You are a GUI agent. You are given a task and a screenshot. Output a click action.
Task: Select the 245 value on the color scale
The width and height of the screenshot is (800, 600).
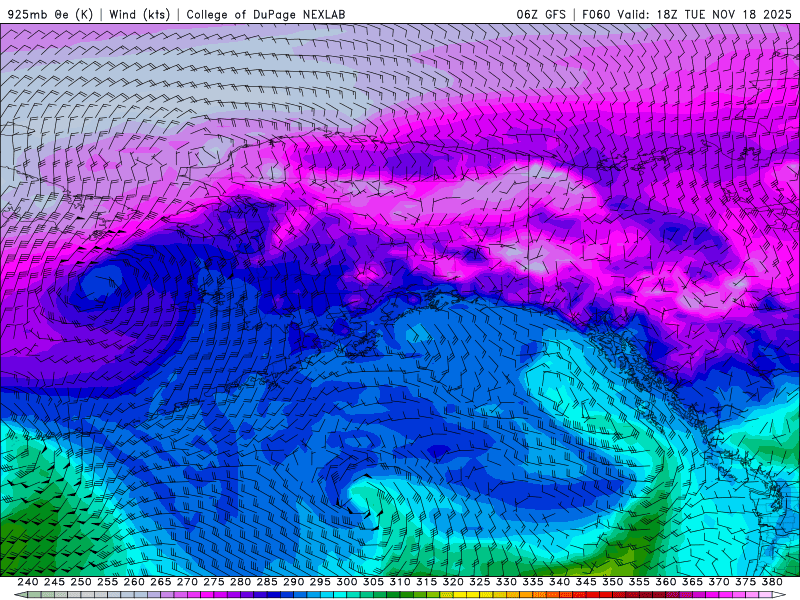[x=54, y=582]
